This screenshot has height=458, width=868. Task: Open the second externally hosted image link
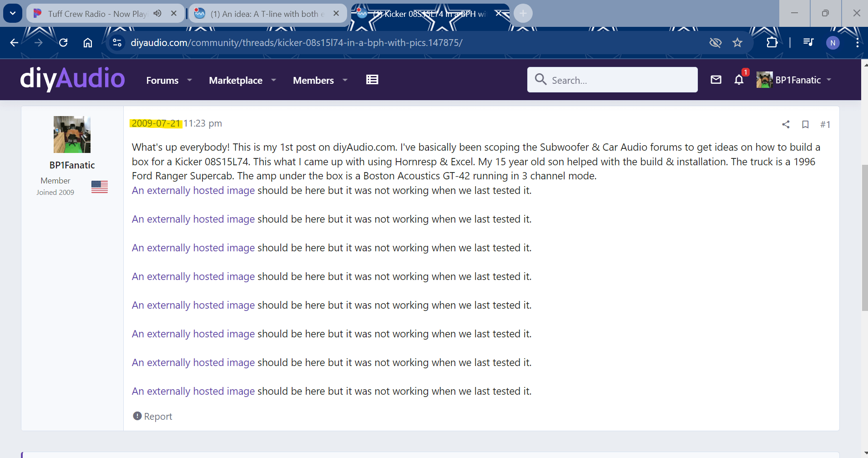pos(193,219)
